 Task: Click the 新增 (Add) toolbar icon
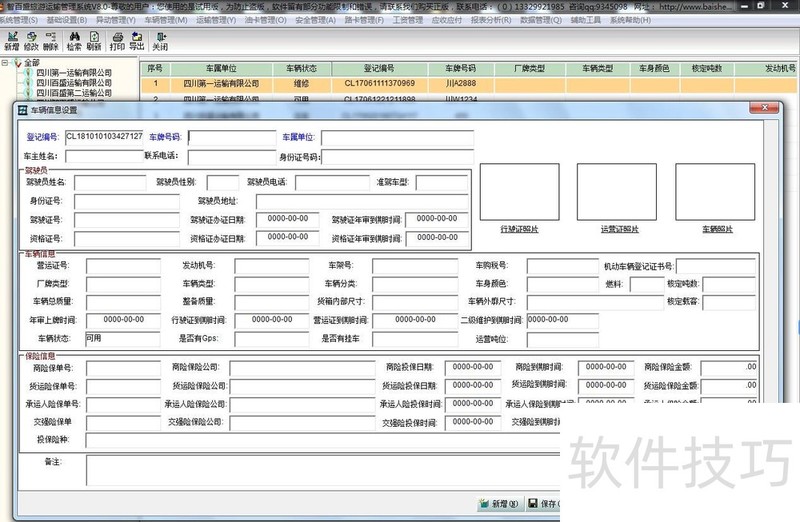pos(11,41)
